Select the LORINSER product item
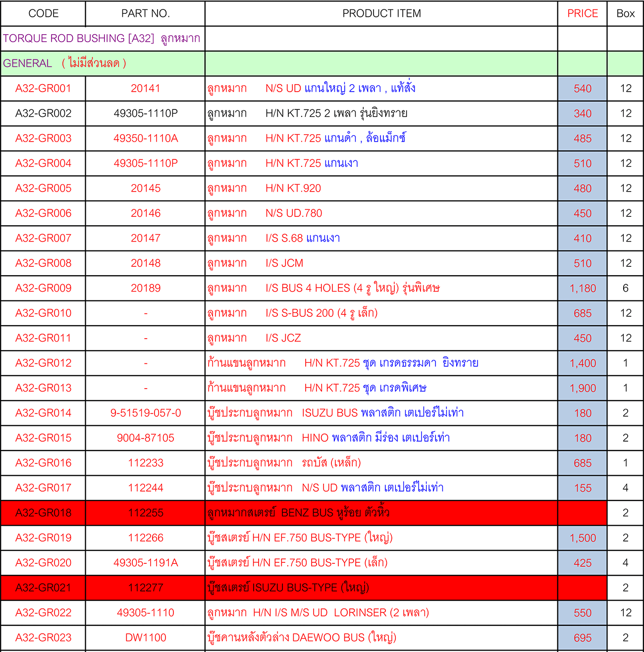This screenshot has width=644, height=652. (381, 612)
